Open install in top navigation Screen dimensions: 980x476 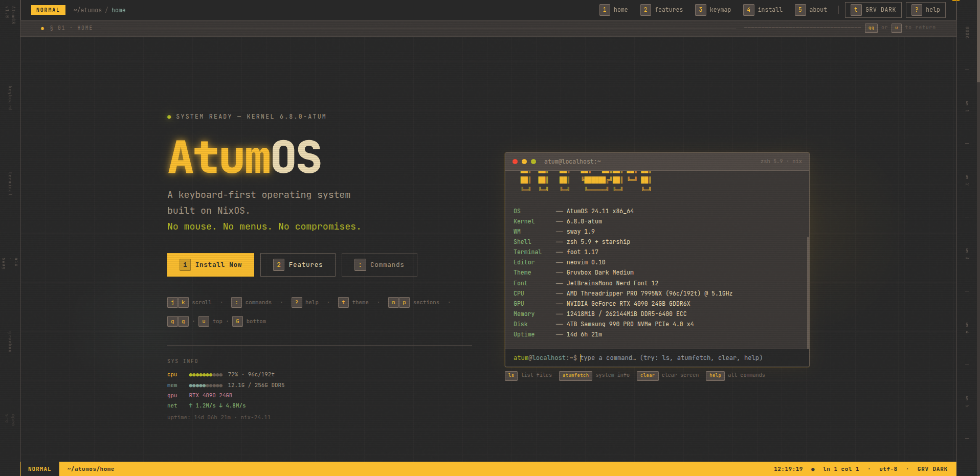[x=763, y=10]
